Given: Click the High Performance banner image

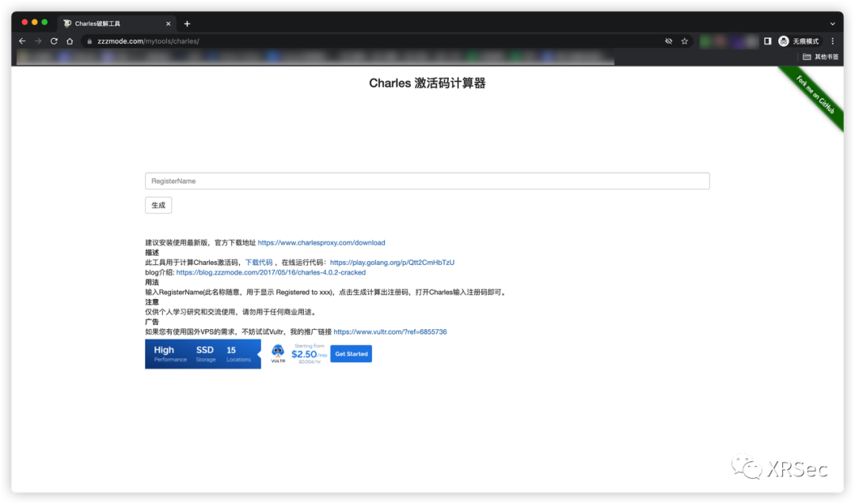Looking at the screenshot, I should [x=203, y=354].
